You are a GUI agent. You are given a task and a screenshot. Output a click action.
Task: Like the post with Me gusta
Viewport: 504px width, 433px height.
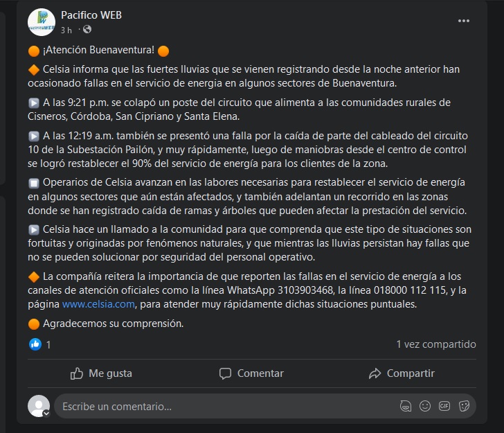coord(101,373)
